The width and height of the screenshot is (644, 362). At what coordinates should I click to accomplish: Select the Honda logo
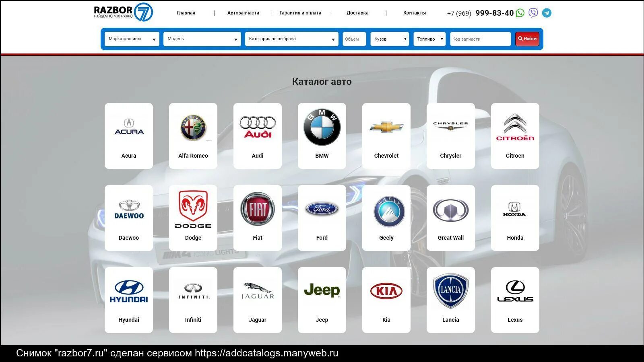[x=514, y=209]
